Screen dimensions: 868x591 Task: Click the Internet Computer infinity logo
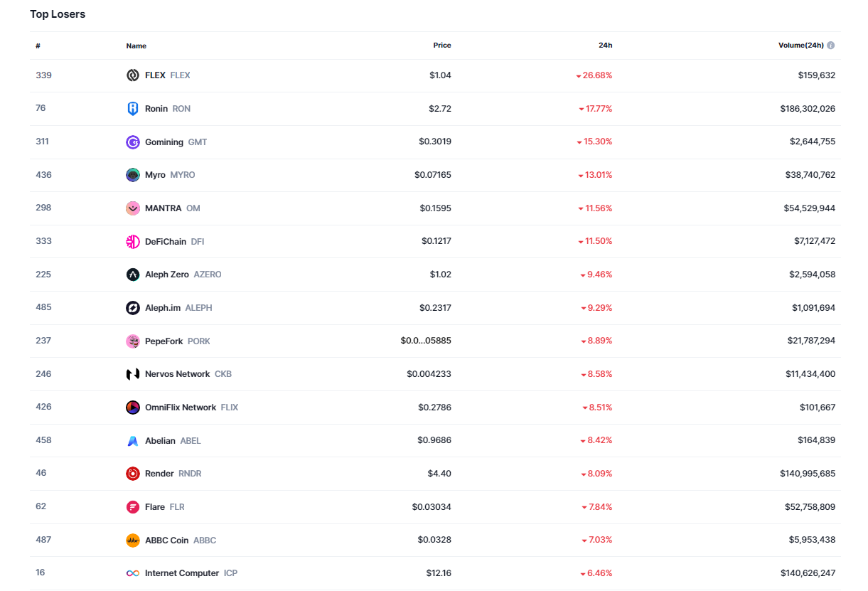pos(133,573)
